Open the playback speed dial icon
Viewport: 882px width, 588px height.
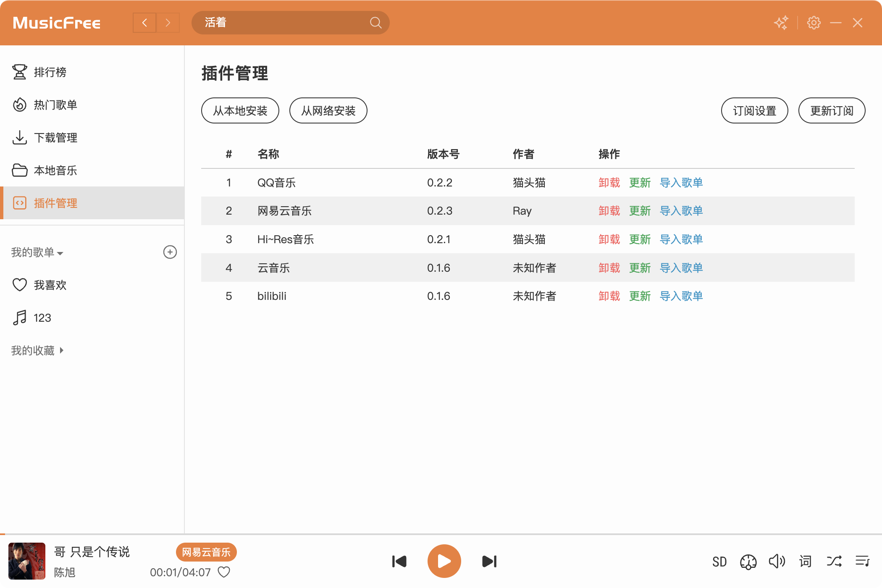tap(748, 562)
